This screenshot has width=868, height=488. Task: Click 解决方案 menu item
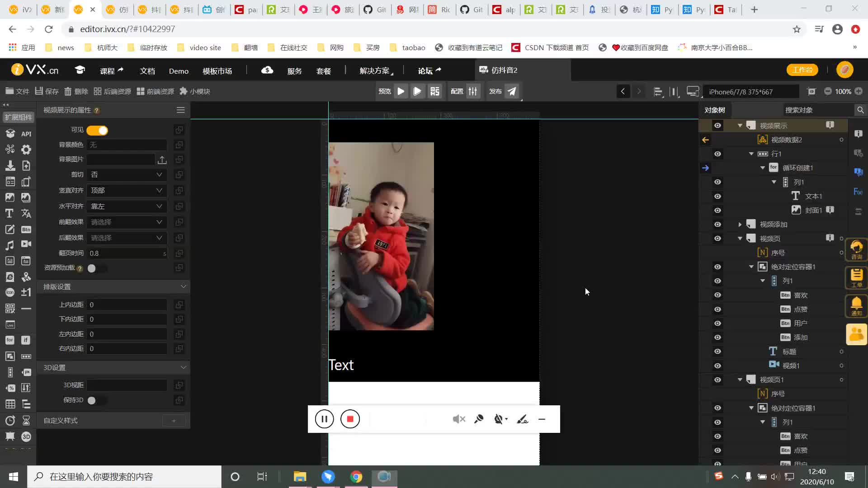click(x=374, y=70)
